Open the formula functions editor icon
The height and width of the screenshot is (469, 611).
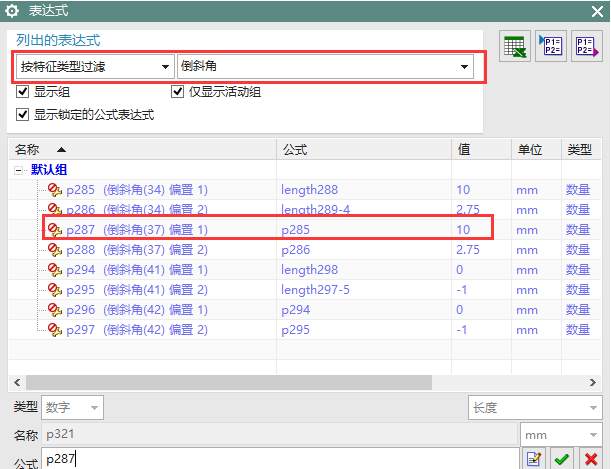click(534, 459)
